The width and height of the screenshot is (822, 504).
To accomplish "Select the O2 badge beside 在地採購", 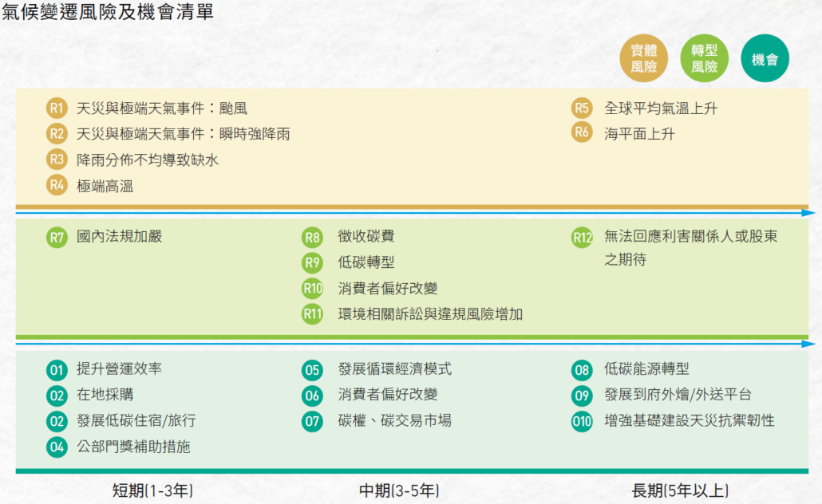I will (x=57, y=396).
